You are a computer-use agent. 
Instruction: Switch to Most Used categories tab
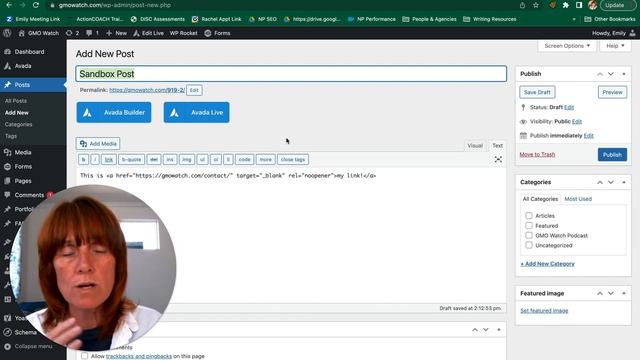(x=578, y=199)
